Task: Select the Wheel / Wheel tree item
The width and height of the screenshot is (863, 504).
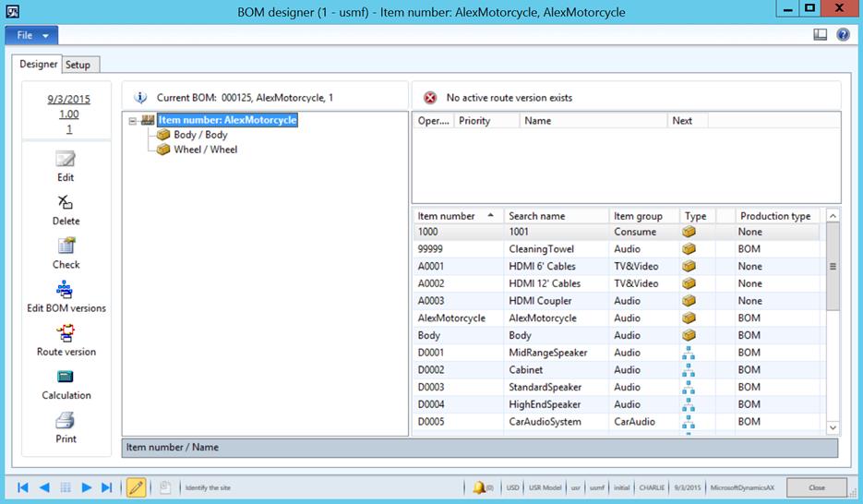Action: (205, 150)
